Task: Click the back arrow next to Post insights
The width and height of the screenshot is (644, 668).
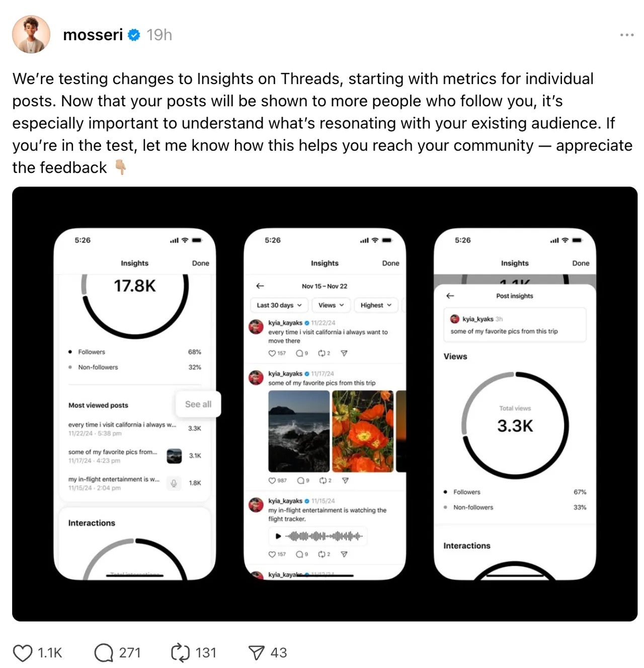Action: click(450, 296)
